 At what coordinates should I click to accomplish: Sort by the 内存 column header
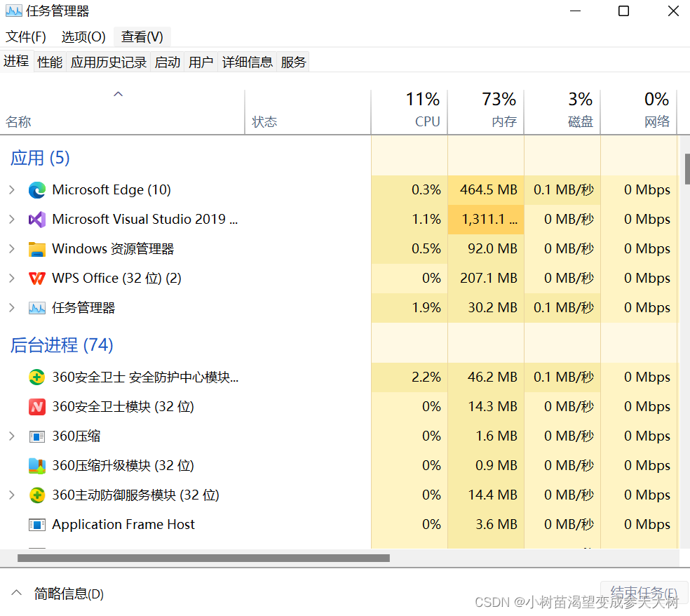click(486, 112)
